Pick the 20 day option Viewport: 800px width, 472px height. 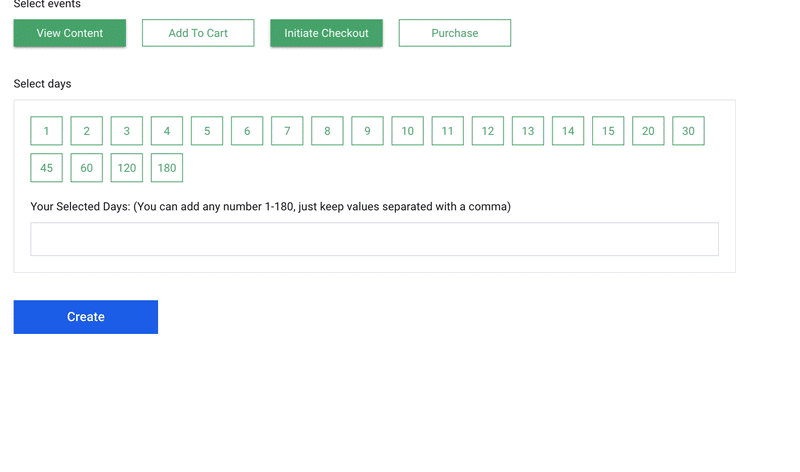(648, 131)
